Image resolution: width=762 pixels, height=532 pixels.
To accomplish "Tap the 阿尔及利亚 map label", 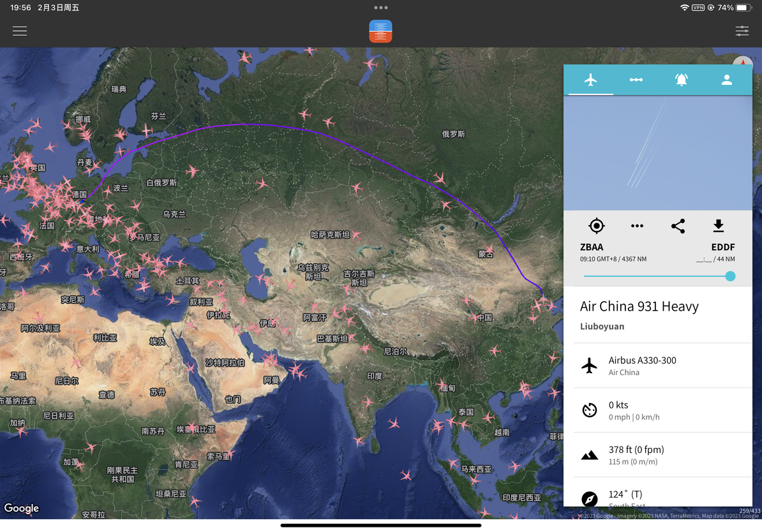I will (x=40, y=328).
